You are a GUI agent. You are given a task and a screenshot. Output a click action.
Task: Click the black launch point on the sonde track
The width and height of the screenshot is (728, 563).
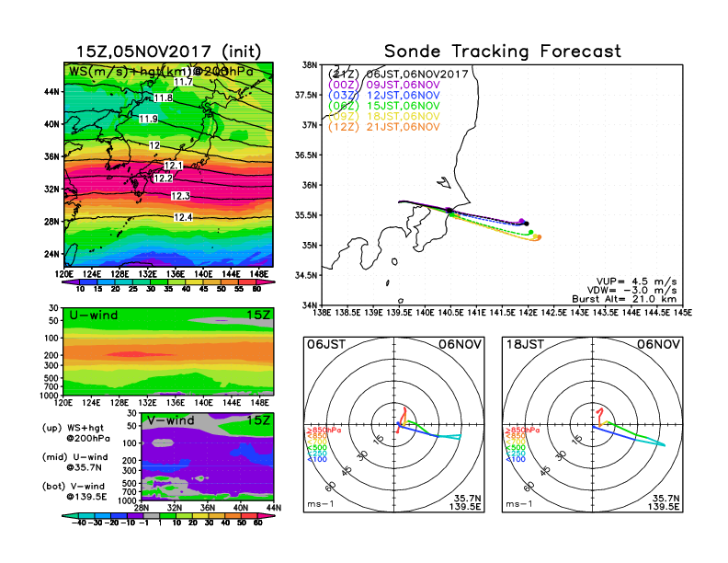(449, 211)
